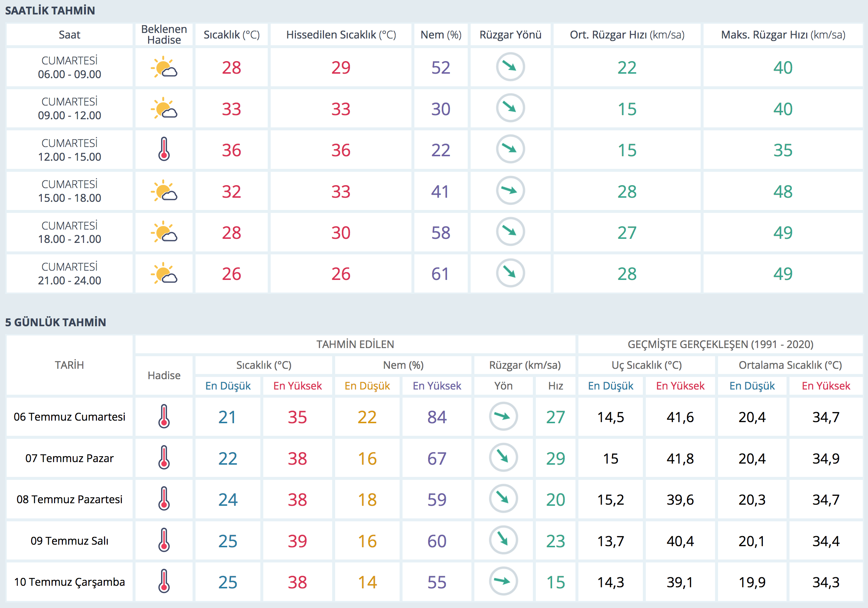Click the Rüzgar Yönü column header
Screen dimensions: 868x608
click(510, 35)
